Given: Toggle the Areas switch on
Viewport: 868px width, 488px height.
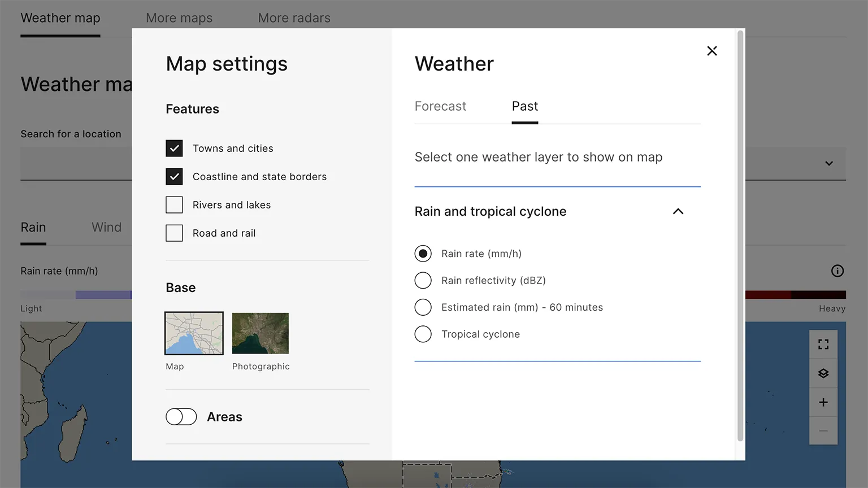Looking at the screenshot, I should pyautogui.click(x=181, y=417).
